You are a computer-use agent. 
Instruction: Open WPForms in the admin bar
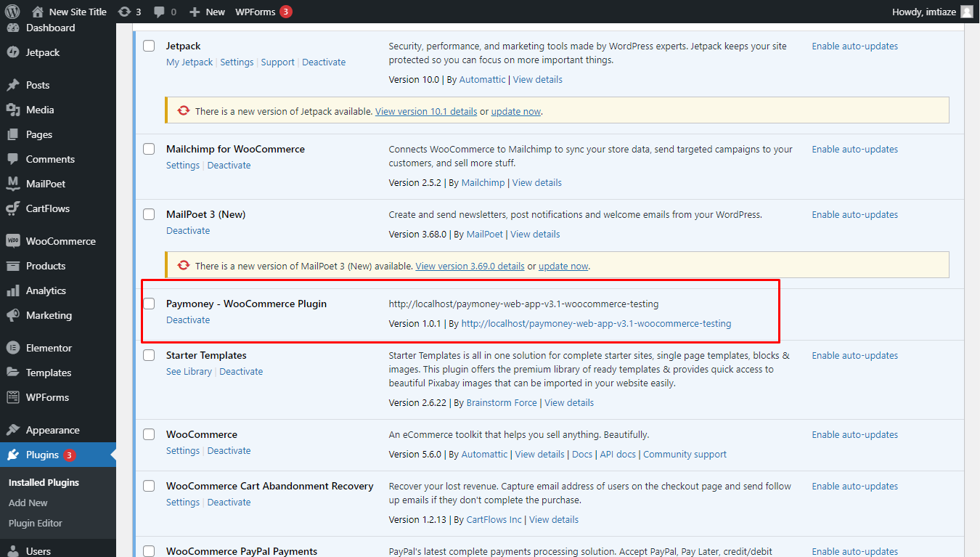[x=256, y=12]
